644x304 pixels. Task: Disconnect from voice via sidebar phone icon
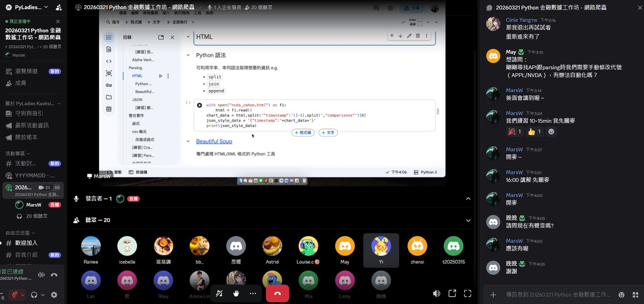click(x=54, y=275)
